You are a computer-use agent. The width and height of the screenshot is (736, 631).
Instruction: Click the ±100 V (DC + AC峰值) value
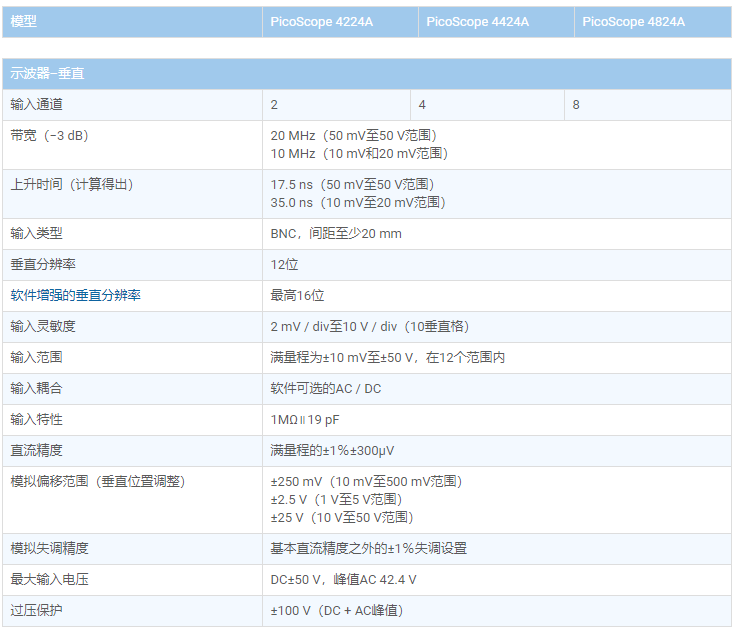(337, 610)
